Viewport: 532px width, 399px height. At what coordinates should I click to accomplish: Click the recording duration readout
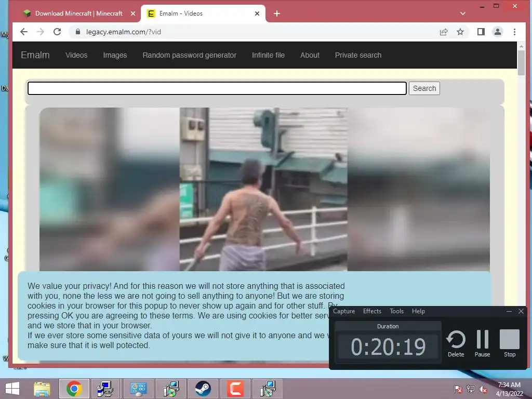pyautogui.click(x=388, y=347)
